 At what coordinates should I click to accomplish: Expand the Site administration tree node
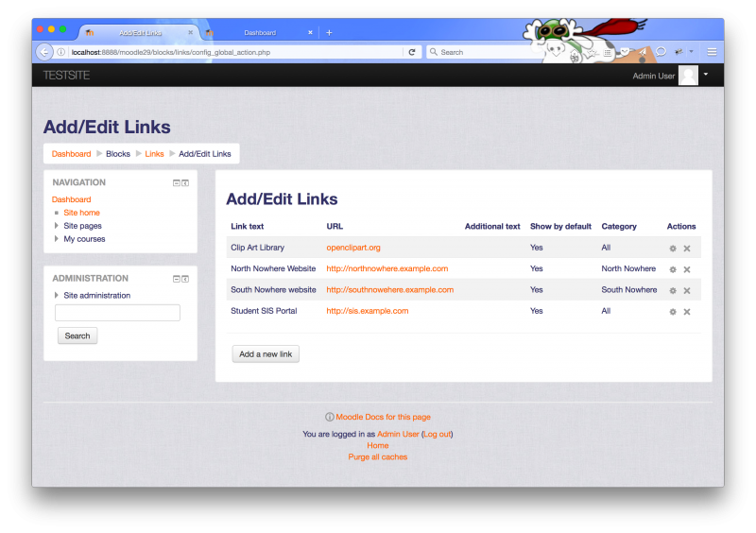click(x=56, y=295)
